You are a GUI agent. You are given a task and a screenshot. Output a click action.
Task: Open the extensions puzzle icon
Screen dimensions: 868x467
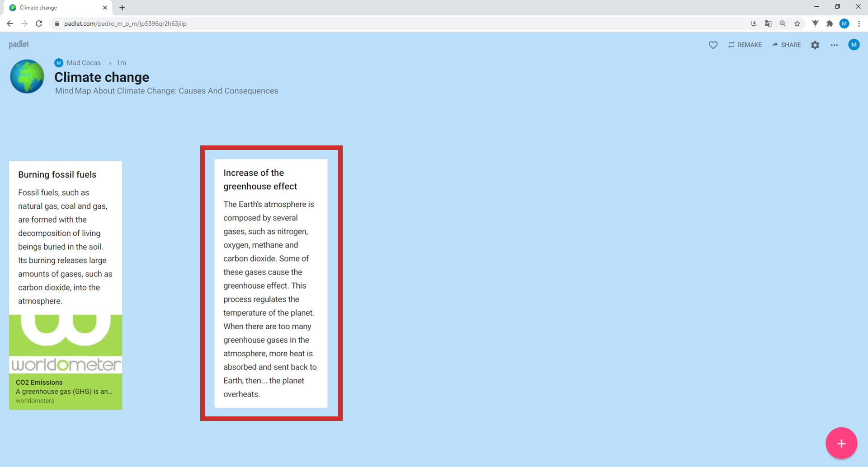pos(830,23)
